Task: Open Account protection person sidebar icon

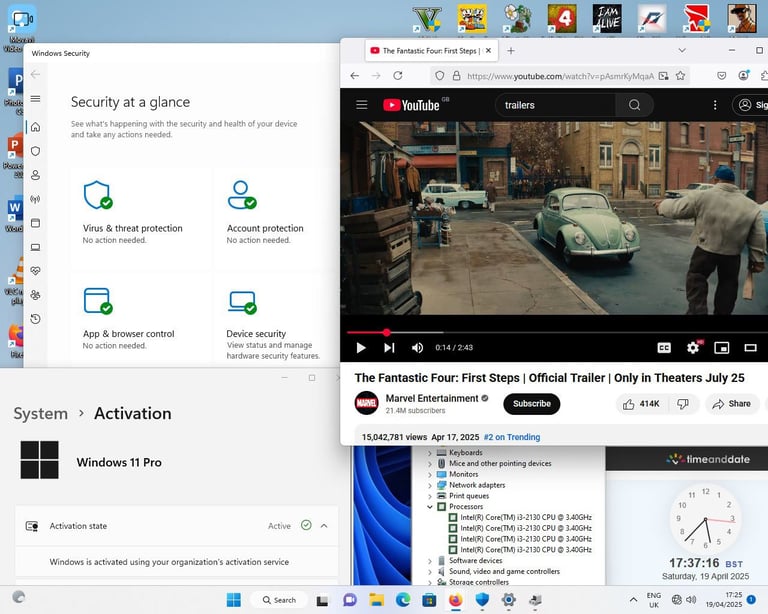Action: click(35, 175)
